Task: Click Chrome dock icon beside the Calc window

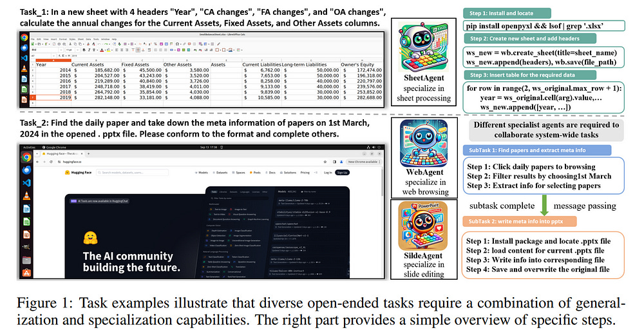Action: (x=24, y=37)
